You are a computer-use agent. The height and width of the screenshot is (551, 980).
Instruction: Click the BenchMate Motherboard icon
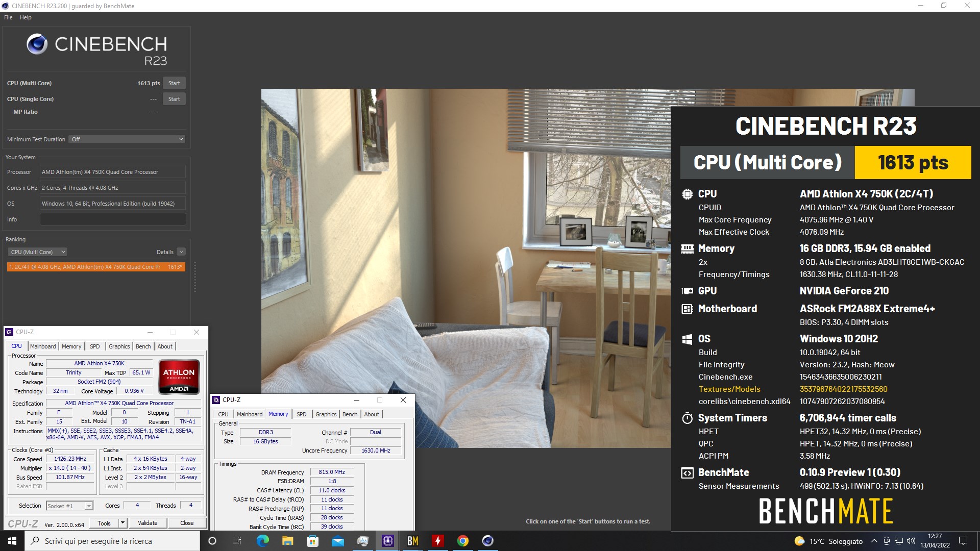click(687, 309)
